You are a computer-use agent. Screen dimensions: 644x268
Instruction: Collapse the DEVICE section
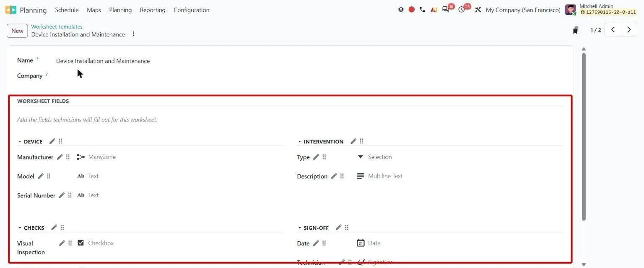click(20, 142)
